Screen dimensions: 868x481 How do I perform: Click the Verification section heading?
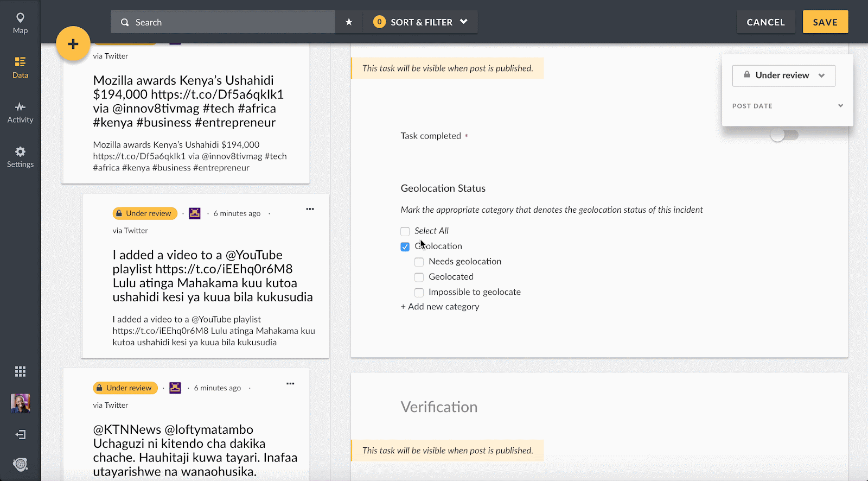click(x=439, y=407)
